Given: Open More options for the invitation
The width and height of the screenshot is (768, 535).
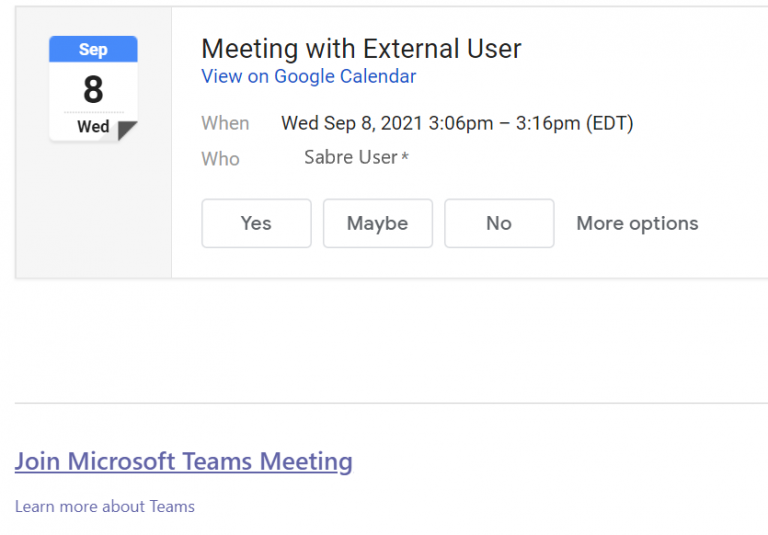Looking at the screenshot, I should (637, 223).
